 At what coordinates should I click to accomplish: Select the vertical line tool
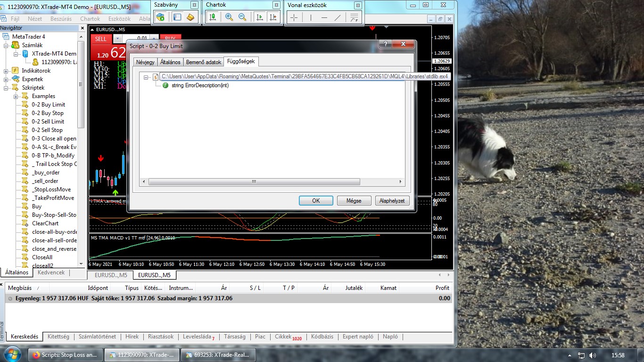click(311, 17)
